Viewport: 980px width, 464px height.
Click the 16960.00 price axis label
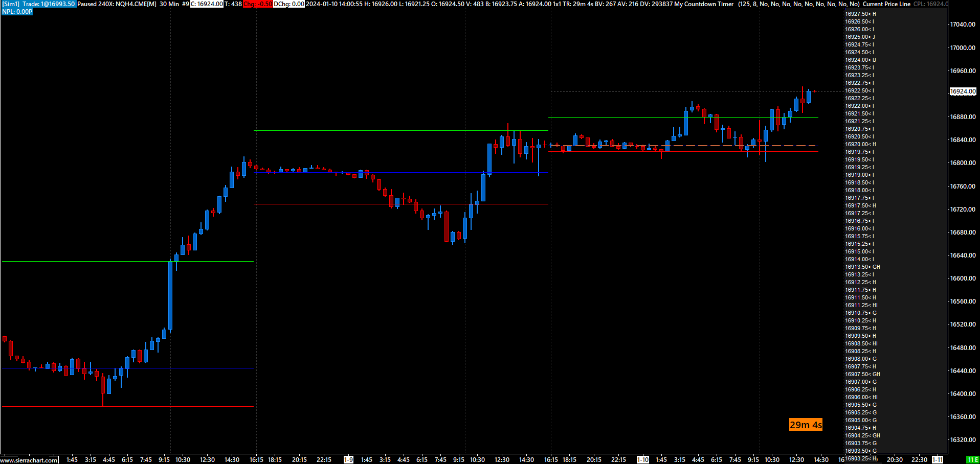pos(963,71)
